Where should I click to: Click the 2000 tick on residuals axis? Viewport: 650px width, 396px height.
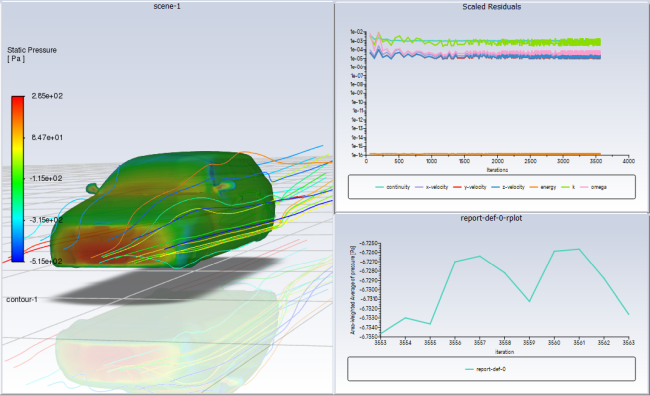497,161
